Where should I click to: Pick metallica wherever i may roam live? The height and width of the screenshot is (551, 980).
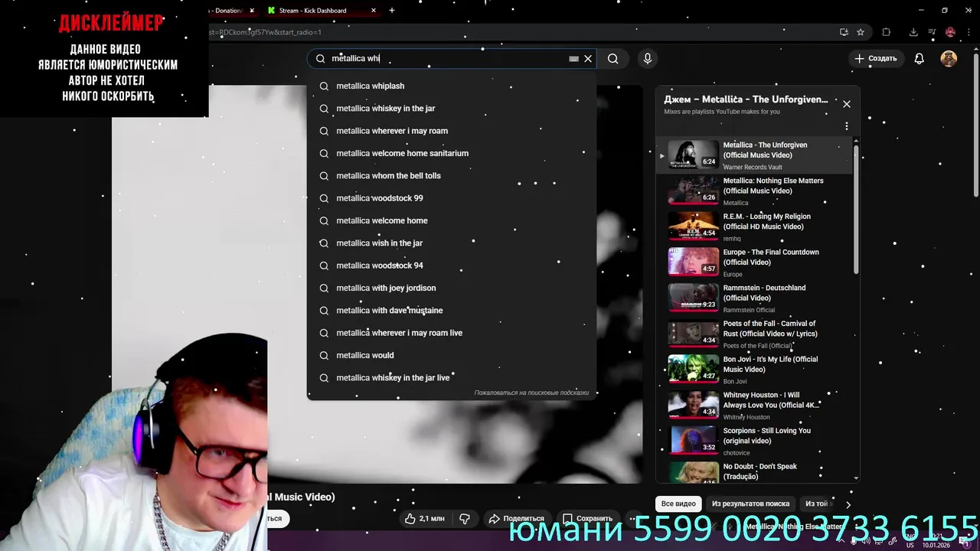point(452,333)
